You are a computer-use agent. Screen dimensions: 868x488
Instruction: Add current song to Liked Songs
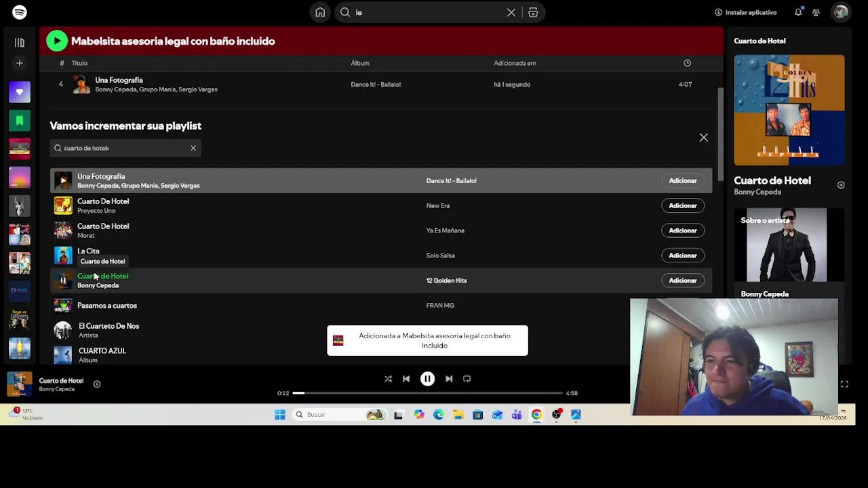[x=97, y=384]
